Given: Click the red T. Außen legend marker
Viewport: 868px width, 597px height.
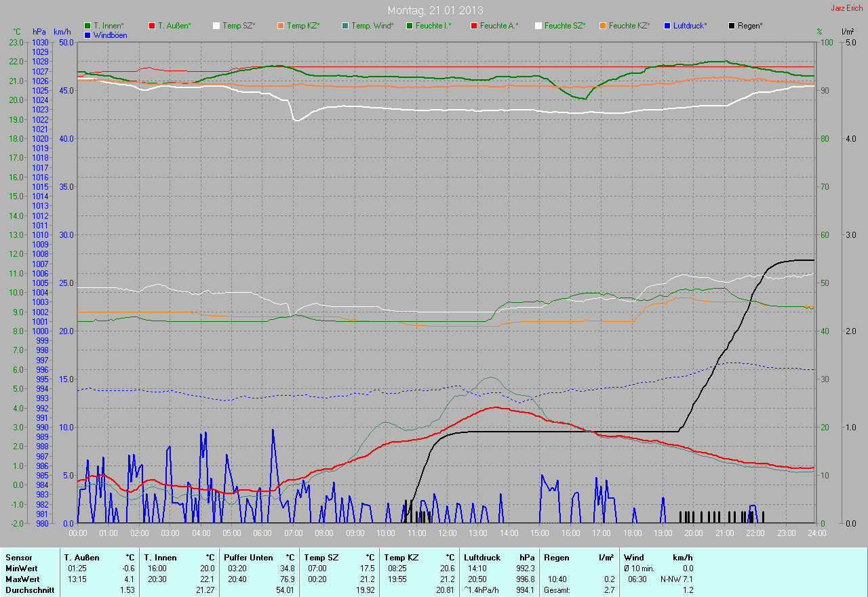Looking at the screenshot, I should click(152, 26).
